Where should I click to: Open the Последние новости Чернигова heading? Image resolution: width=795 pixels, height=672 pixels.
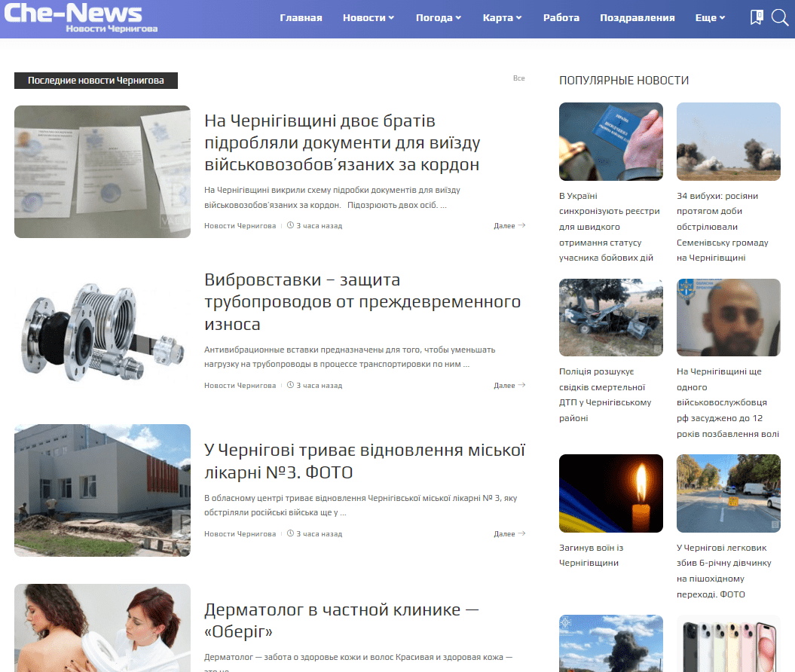(x=96, y=81)
